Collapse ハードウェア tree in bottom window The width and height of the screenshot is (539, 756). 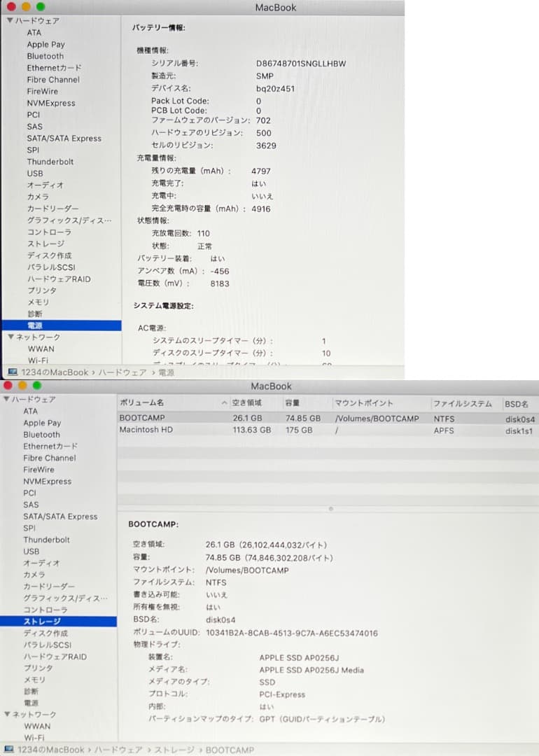point(6,399)
